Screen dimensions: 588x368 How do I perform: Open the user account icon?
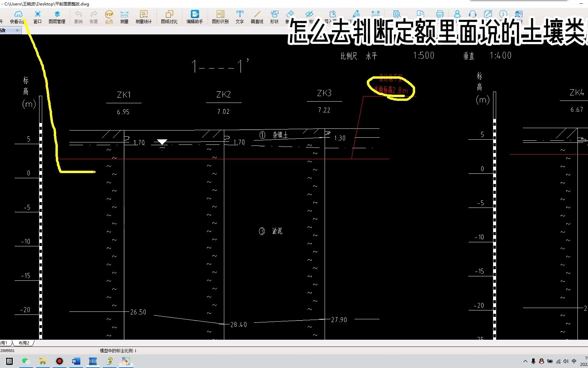pyautogui.click(x=457, y=14)
